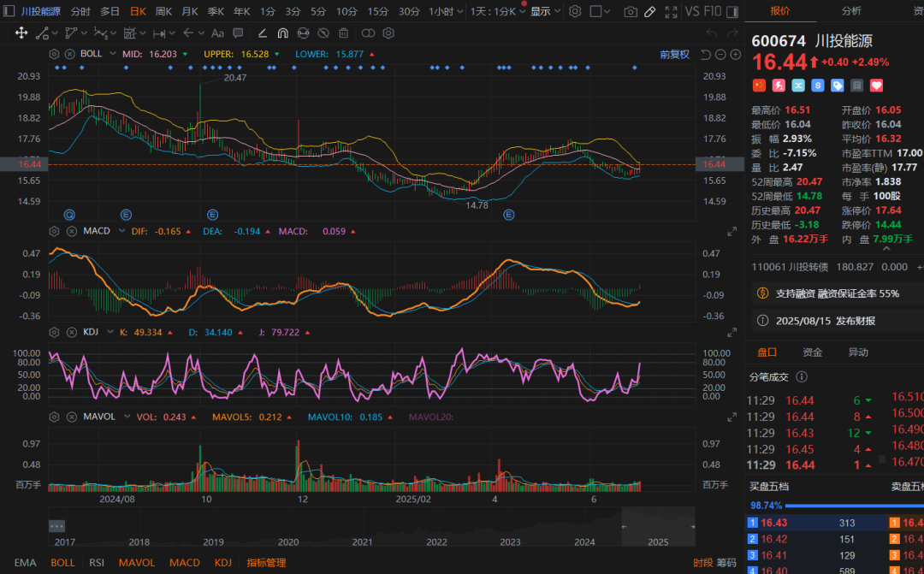The height and width of the screenshot is (574, 924).
Task: Maximize the KDJ pane
Action: [x=731, y=333]
